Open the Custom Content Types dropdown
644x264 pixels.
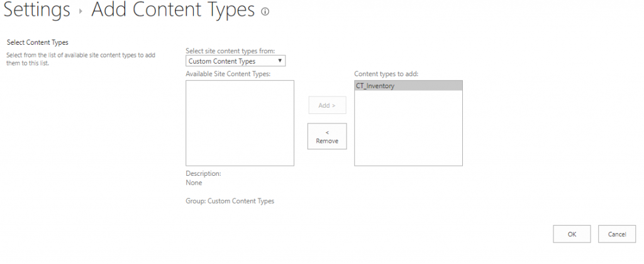[235, 61]
